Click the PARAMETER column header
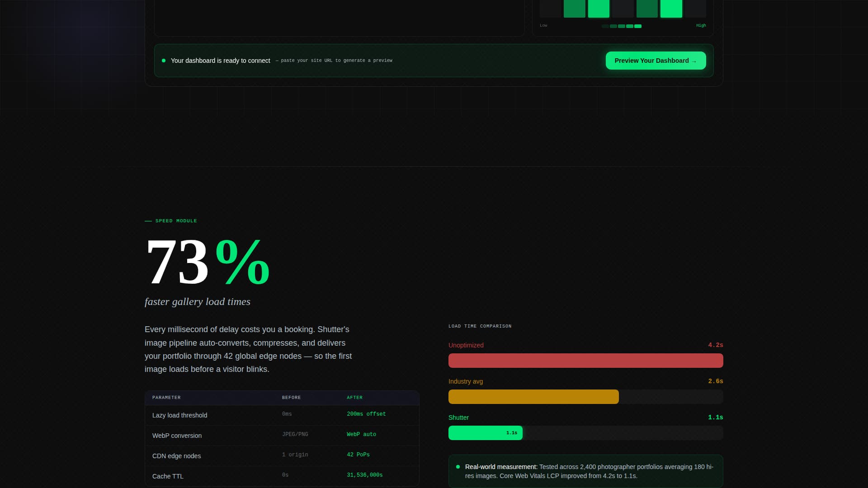 click(x=166, y=398)
